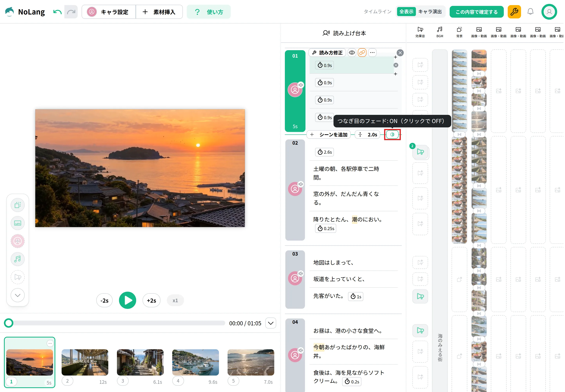565x392 pixels.
Task: Click the redo arrow icon
Action: coord(71,12)
